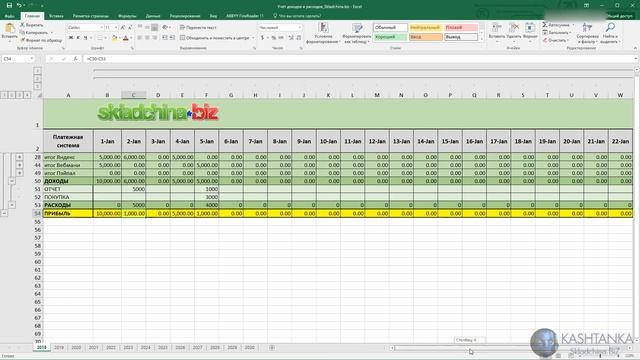
Task: Expand the grouped rows beside row 28
Action: point(19,157)
